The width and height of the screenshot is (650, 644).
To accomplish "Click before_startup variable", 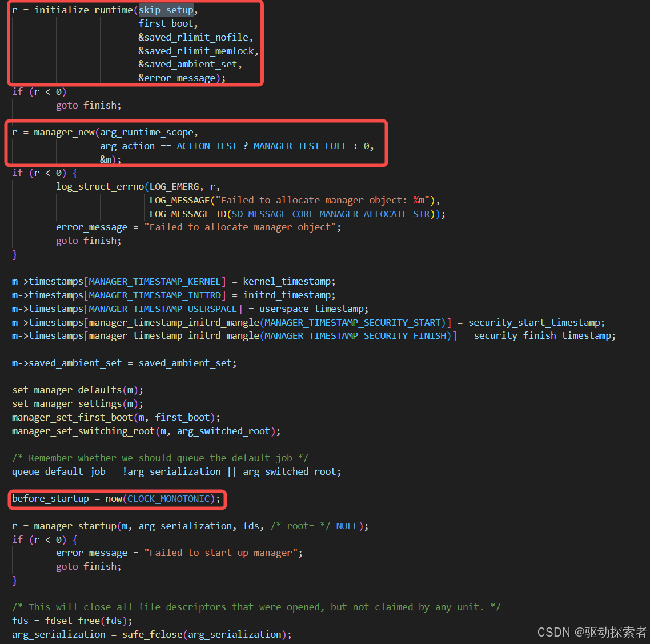I will click(x=50, y=499).
